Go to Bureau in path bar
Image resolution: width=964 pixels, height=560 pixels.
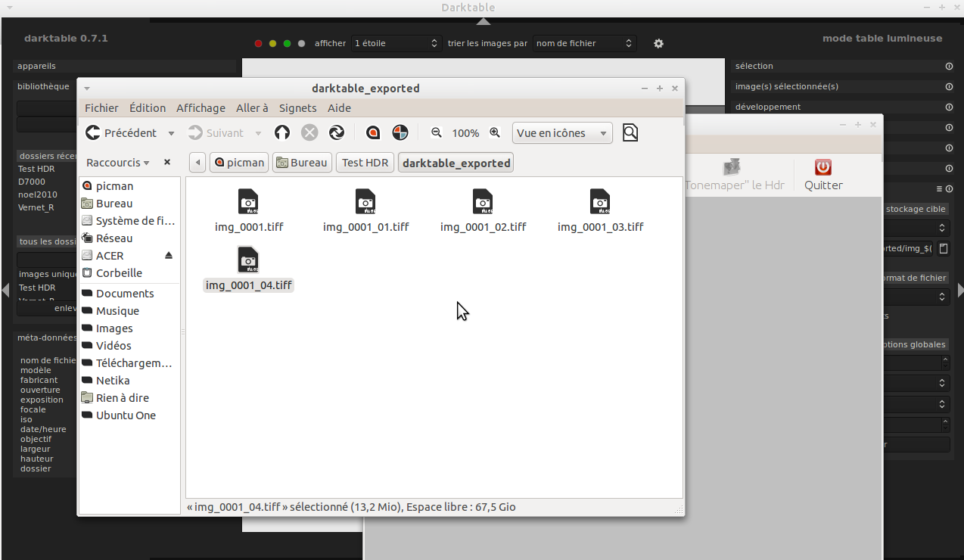302,162
